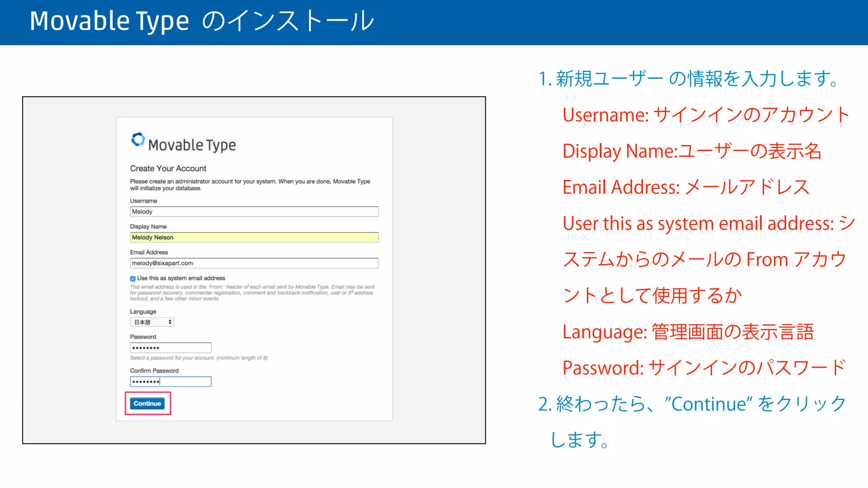Click the Continue button
The height and width of the screenshot is (488, 868).
(147, 403)
